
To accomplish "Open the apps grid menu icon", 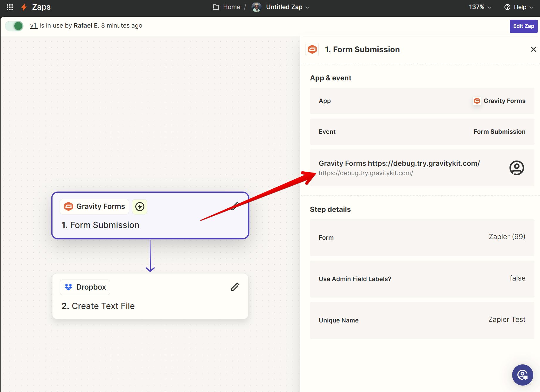I will click(10, 7).
